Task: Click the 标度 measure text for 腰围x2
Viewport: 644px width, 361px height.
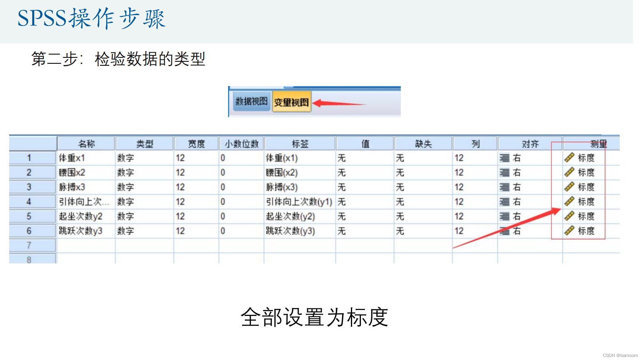Action: pyautogui.click(x=586, y=173)
